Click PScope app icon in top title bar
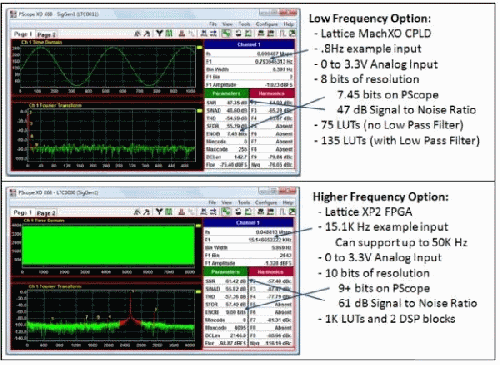 point(13,14)
